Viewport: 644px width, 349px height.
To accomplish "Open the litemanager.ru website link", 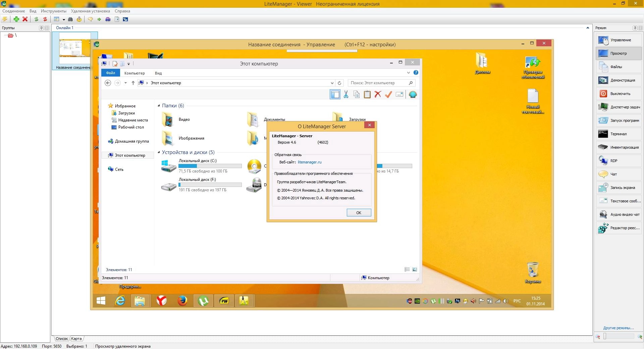I will click(x=310, y=162).
